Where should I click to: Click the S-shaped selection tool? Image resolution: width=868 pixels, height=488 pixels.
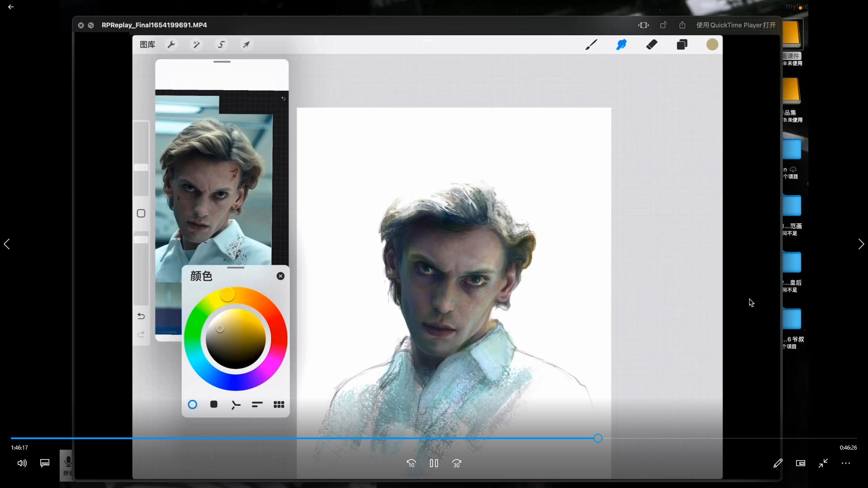click(x=222, y=44)
